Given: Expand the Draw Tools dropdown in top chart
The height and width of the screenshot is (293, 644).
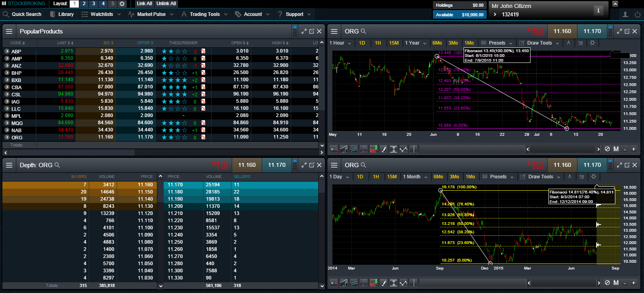Looking at the screenshot, I should 540,43.
